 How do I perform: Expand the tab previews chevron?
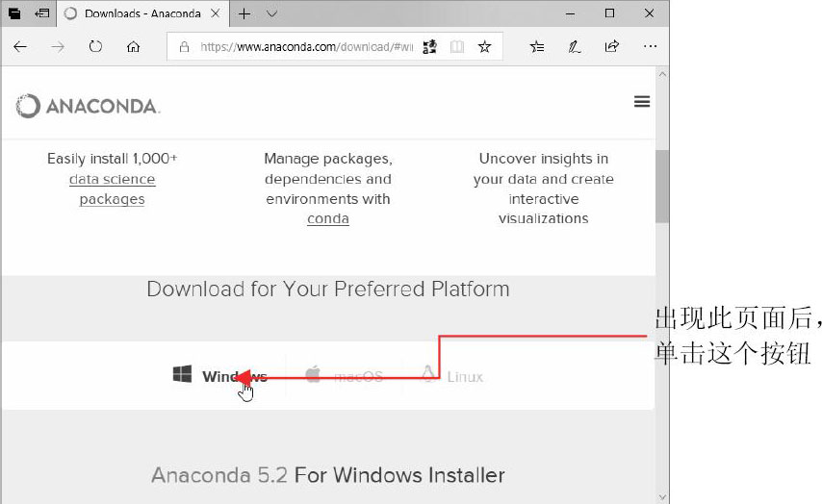pyautogui.click(x=271, y=14)
